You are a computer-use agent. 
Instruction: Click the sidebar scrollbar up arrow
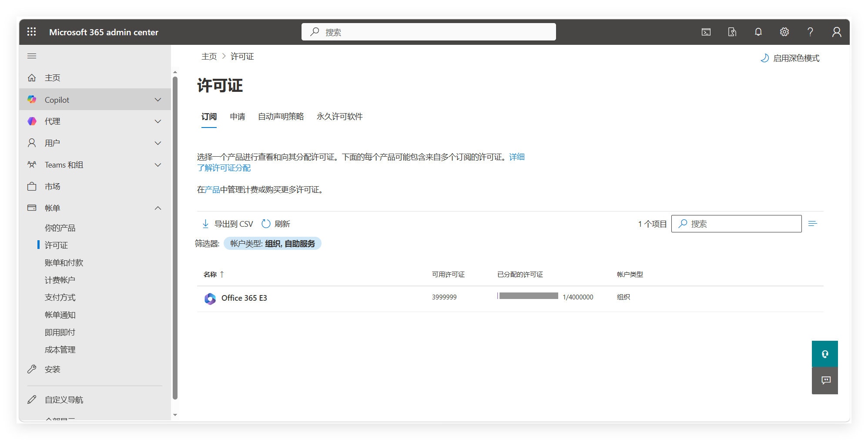point(175,72)
